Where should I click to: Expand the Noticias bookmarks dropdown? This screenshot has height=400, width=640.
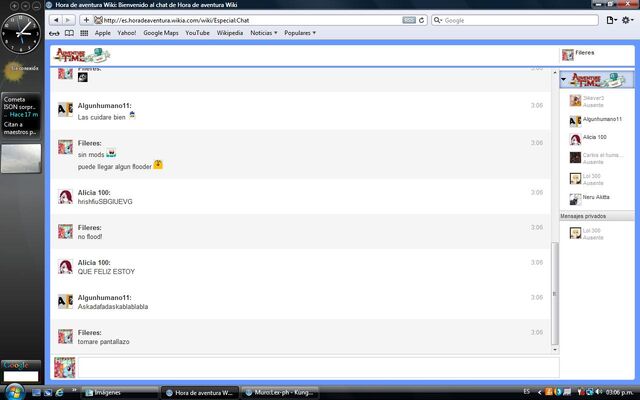pos(264,33)
